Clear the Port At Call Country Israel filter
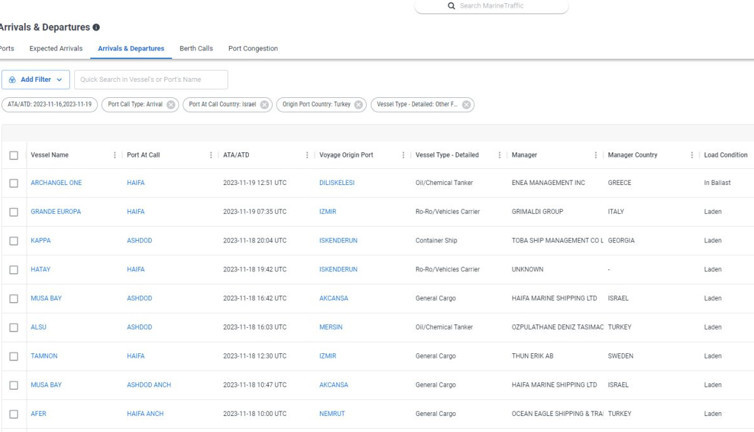 point(265,104)
